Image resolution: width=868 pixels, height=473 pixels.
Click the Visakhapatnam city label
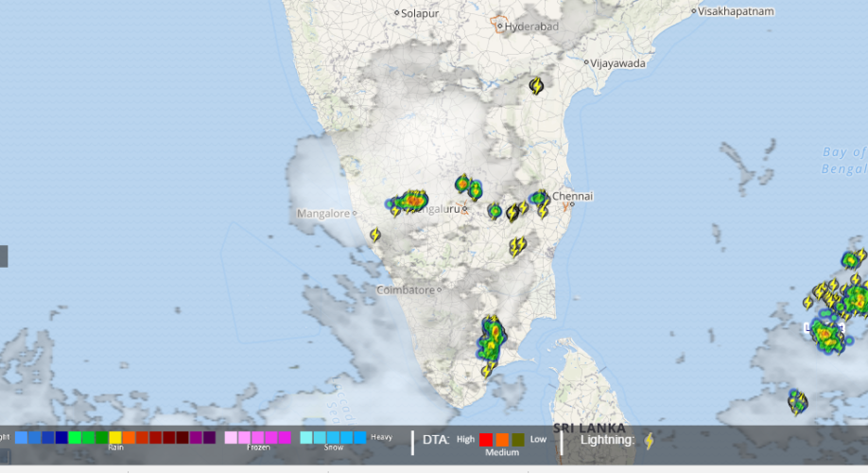[736, 11]
